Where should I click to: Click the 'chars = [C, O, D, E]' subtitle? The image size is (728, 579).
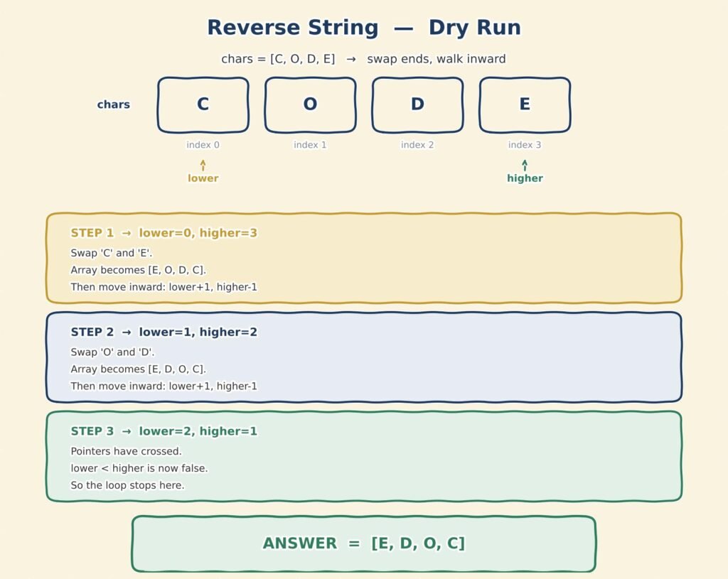pyautogui.click(x=278, y=59)
